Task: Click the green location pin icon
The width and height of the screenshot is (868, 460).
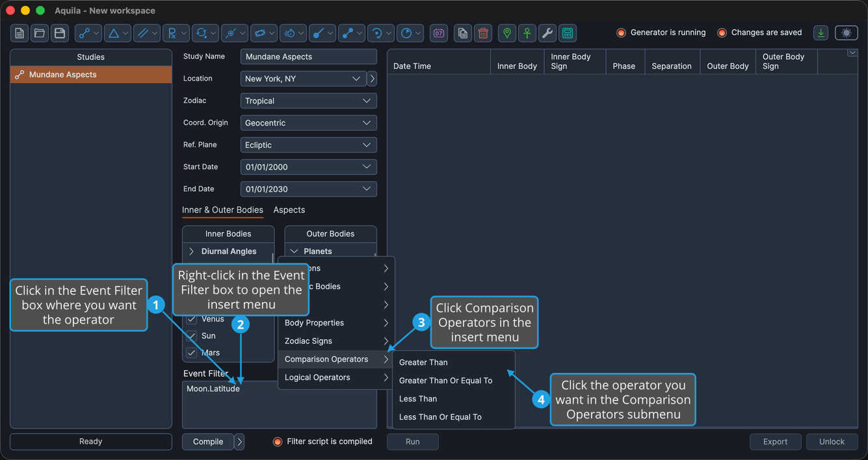Action: (507, 33)
